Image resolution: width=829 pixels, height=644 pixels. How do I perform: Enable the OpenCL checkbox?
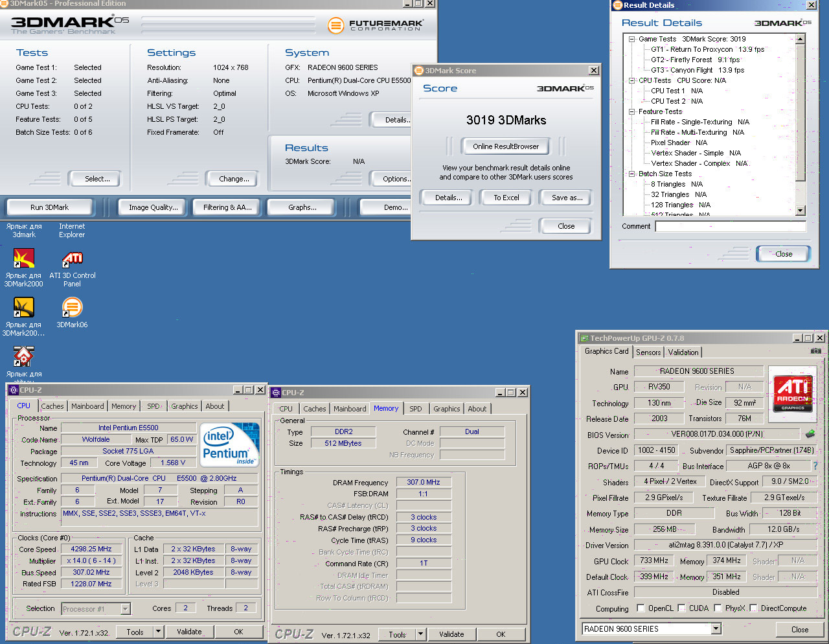pyautogui.click(x=641, y=608)
